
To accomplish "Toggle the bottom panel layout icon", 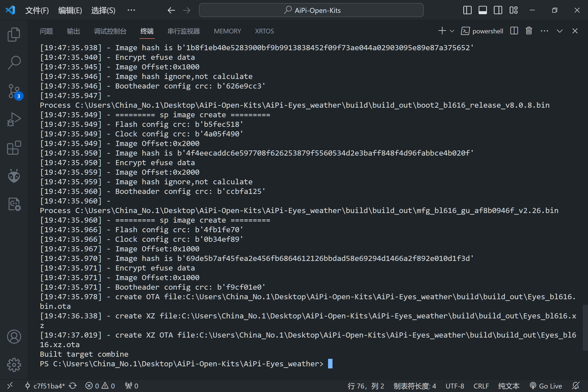I will pos(482,10).
